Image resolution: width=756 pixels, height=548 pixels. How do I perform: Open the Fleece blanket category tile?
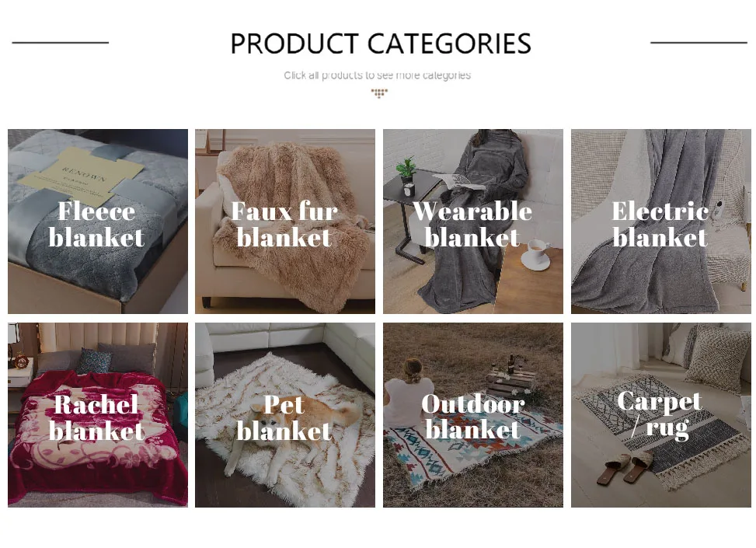98,222
